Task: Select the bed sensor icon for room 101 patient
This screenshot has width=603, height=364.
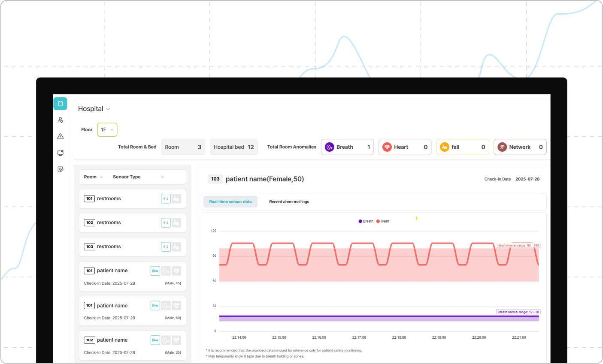Action: [155, 271]
